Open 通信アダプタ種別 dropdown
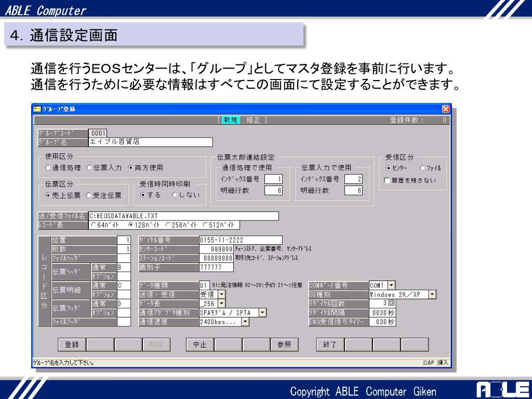The image size is (532, 399). coord(263,313)
